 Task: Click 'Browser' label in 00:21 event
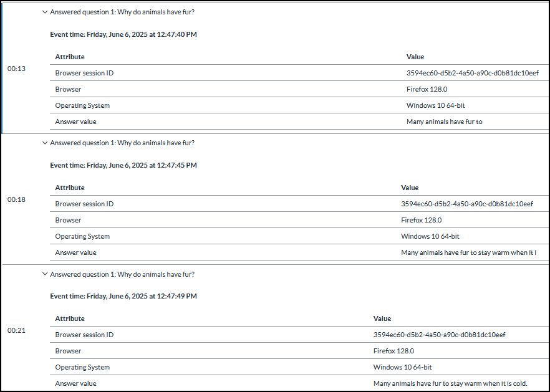point(68,351)
